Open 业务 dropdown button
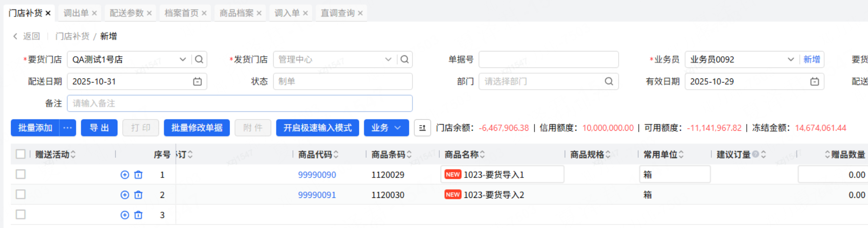 [386, 128]
